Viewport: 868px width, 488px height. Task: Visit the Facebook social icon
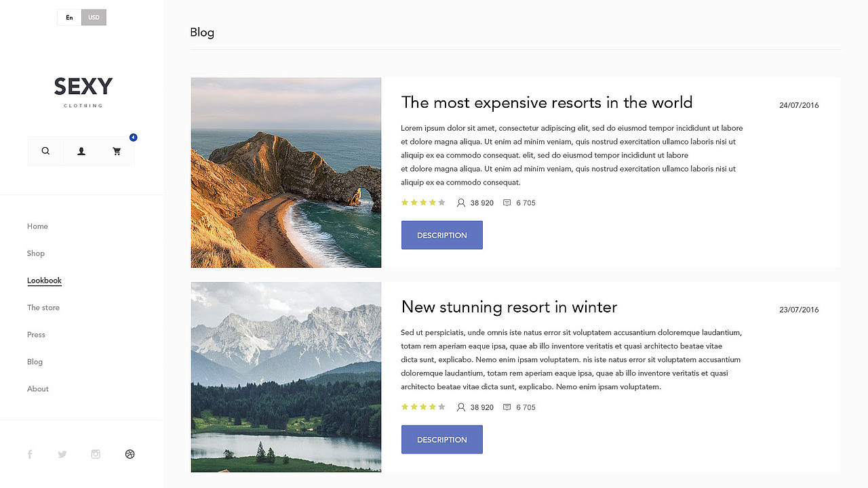(x=30, y=454)
